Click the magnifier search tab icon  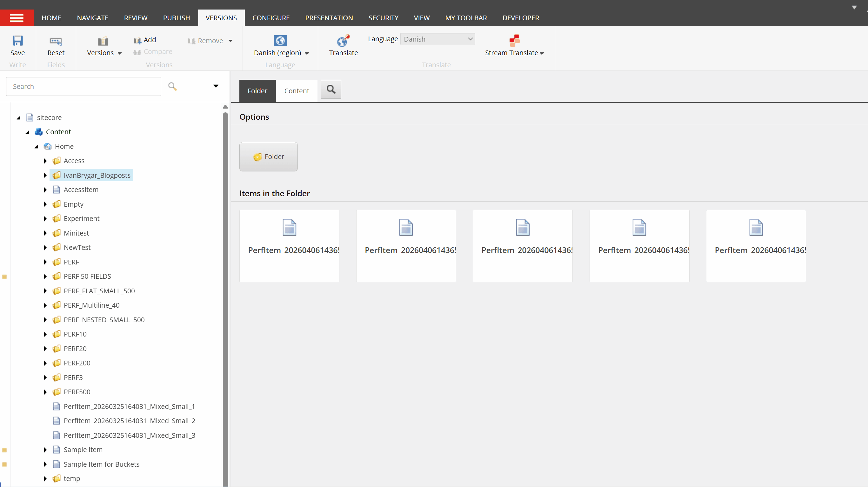(x=331, y=89)
